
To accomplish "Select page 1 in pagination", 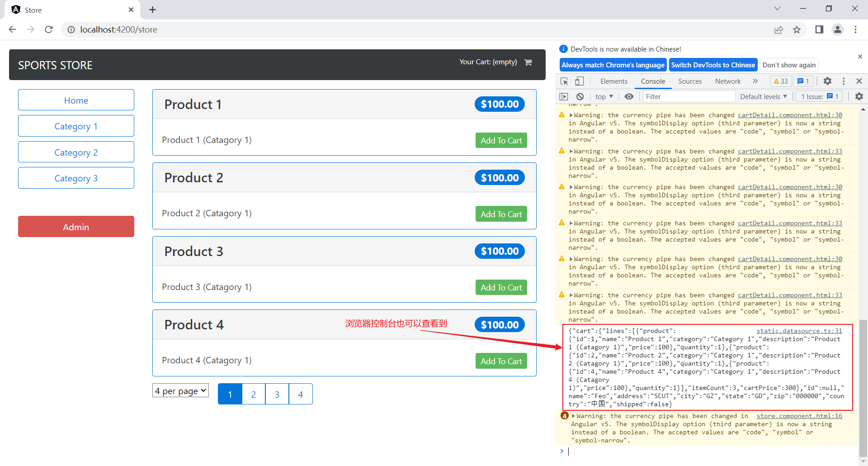I will coord(230,394).
